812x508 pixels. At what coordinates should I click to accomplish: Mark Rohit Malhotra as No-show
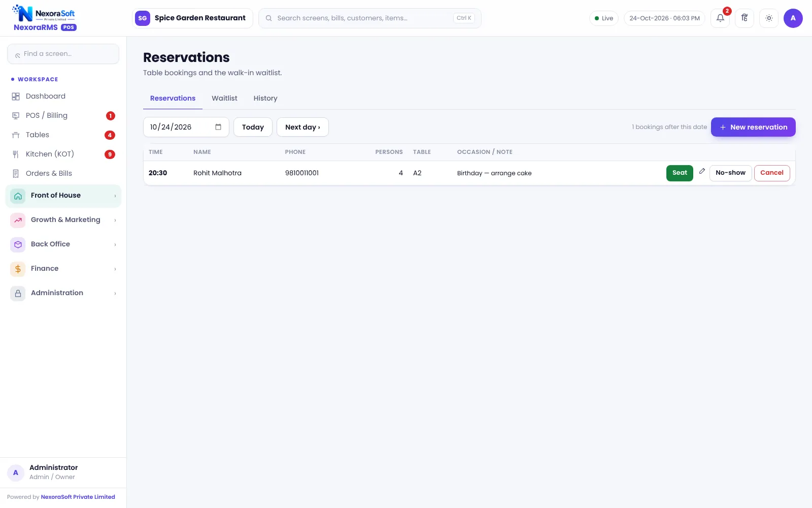(730, 173)
